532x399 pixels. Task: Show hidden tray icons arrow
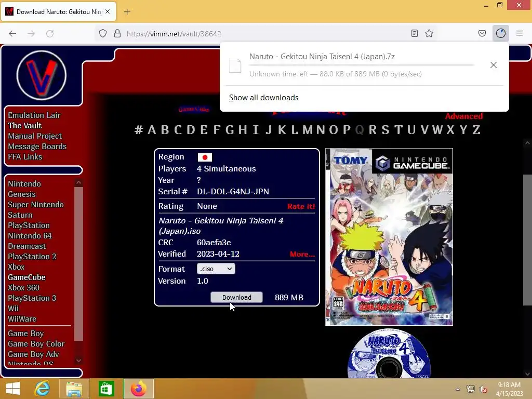coord(458,389)
